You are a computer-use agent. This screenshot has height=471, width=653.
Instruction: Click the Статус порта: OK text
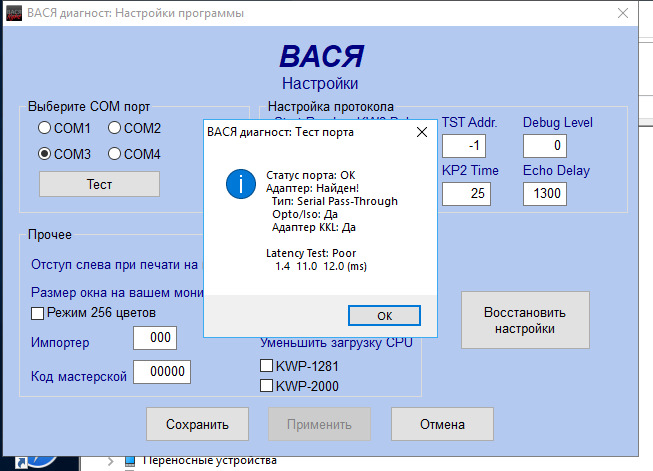click(x=311, y=175)
